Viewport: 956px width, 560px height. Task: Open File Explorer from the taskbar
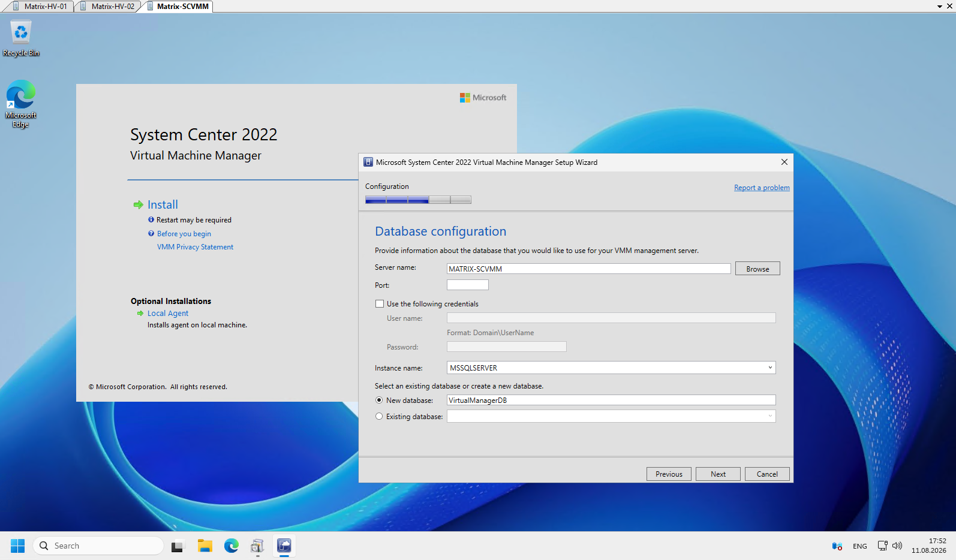[205, 546]
